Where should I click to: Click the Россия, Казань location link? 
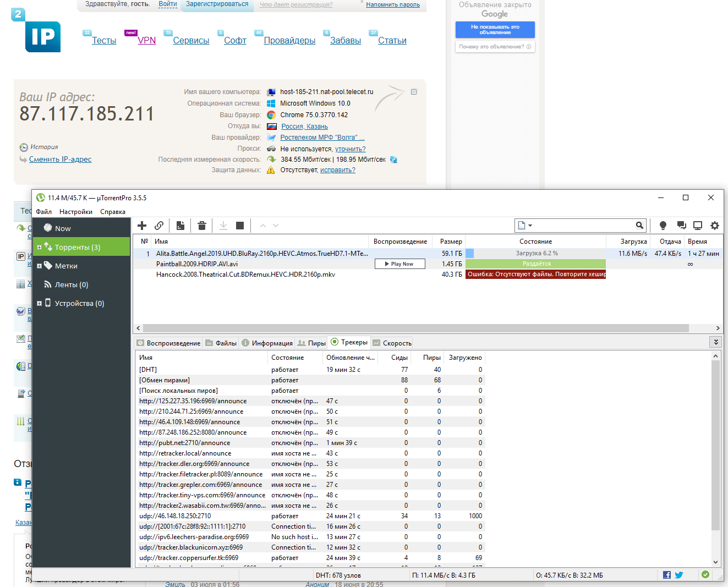pos(304,127)
